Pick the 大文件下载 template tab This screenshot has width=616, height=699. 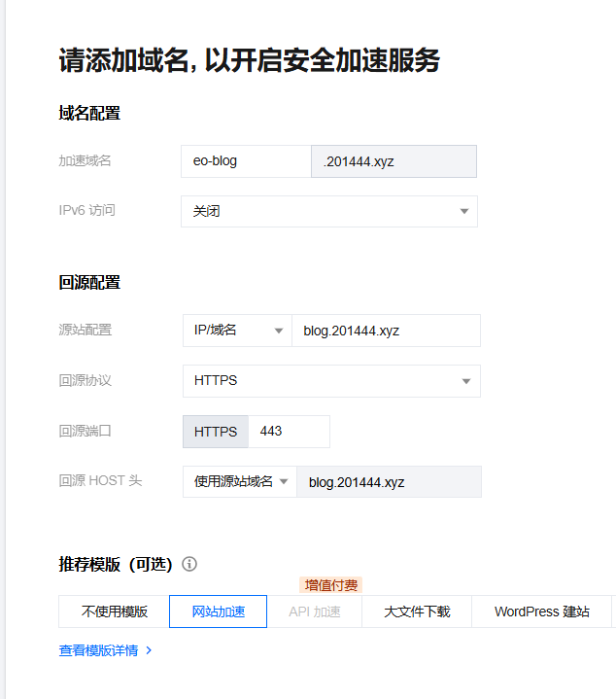pos(417,612)
